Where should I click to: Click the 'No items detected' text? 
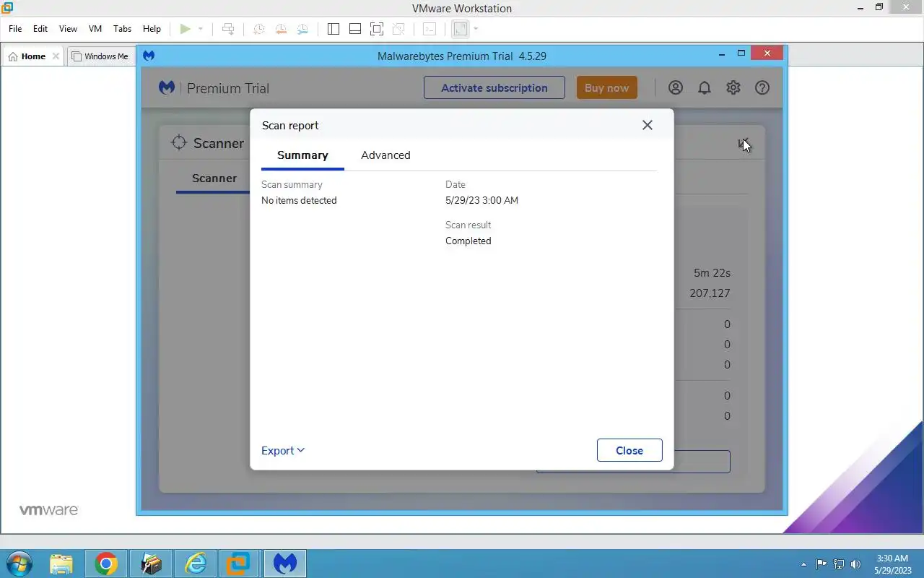pyautogui.click(x=299, y=200)
